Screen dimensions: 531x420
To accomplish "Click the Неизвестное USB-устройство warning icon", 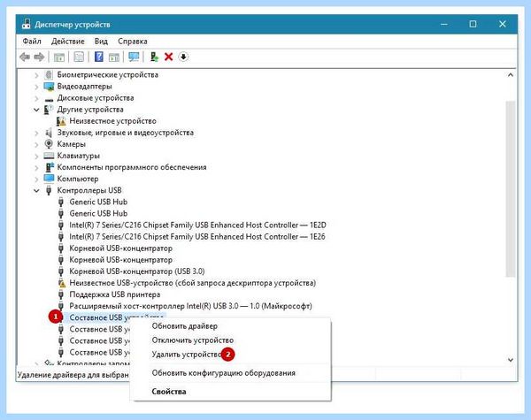I will (x=61, y=283).
